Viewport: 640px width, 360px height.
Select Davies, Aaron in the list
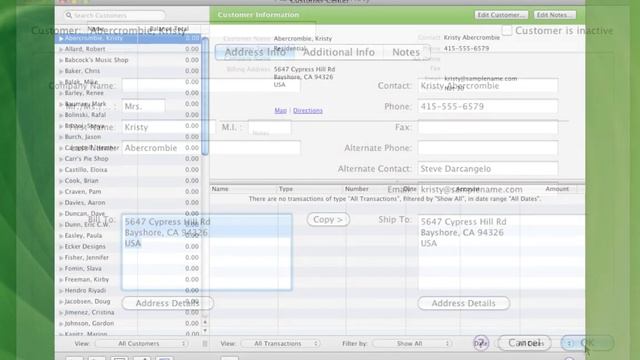click(128, 203)
